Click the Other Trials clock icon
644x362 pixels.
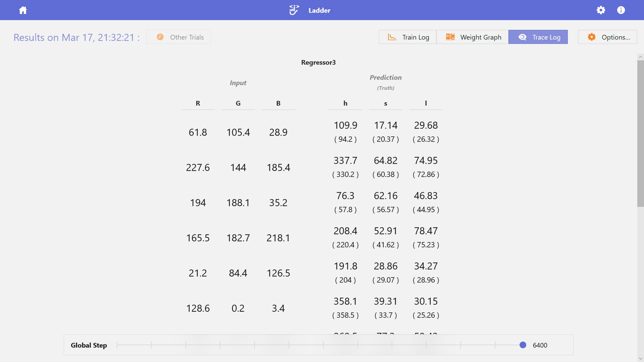(160, 37)
